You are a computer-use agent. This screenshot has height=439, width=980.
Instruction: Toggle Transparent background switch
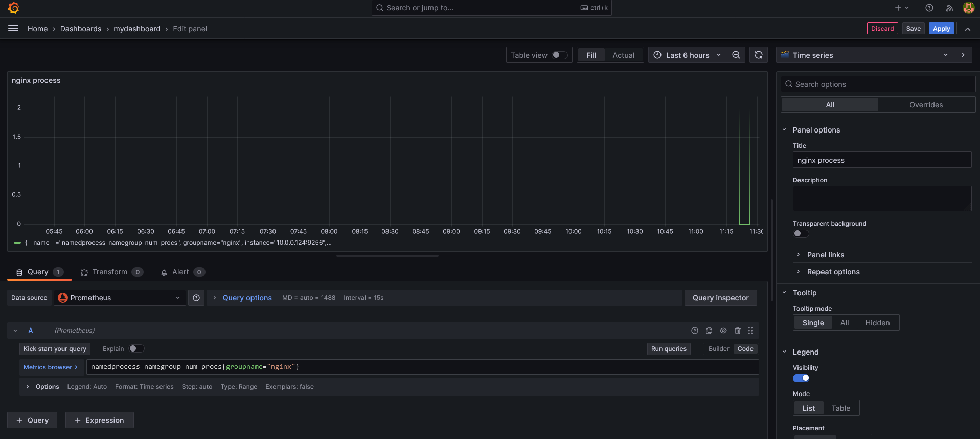coord(801,234)
